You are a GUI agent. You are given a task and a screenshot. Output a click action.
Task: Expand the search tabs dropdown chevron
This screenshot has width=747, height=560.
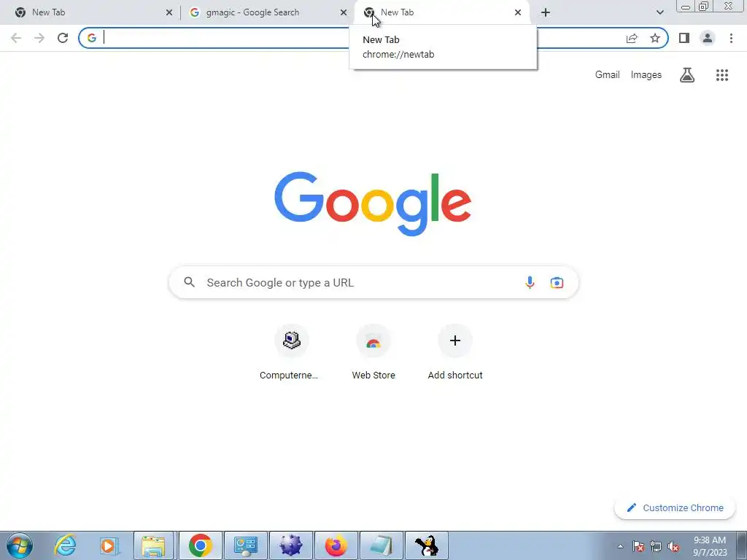(x=659, y=12)
